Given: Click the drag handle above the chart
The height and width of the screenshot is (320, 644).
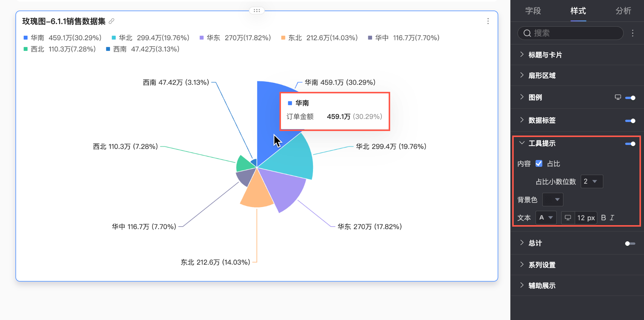Looking at the screenshot, I should (x=257, y=11).
